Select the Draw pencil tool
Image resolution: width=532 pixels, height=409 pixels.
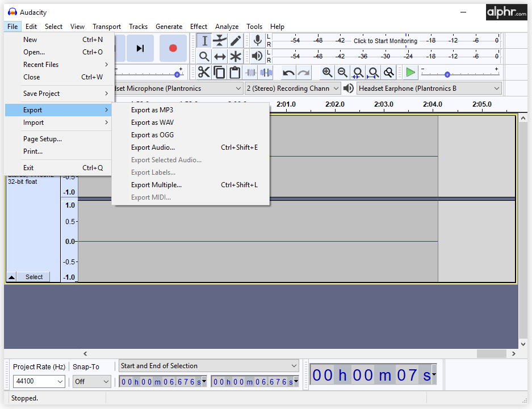(x=236, y=41)
